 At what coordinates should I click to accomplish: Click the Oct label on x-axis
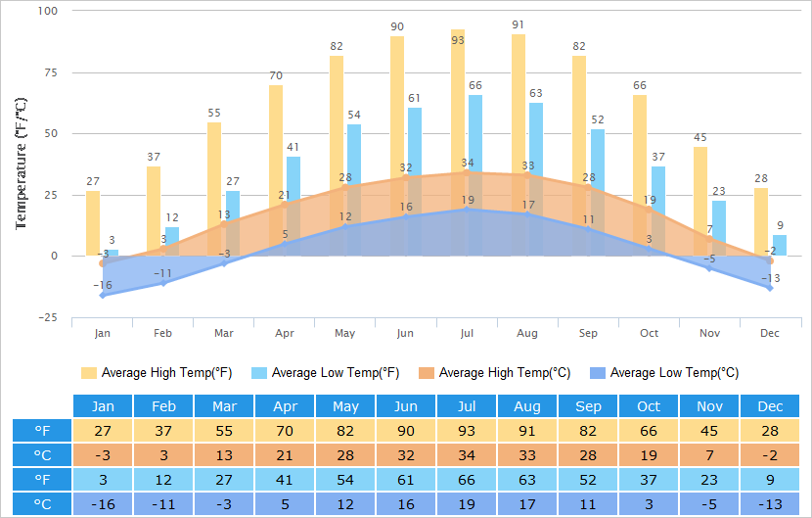pyautogui.click(x=649, y=334)
